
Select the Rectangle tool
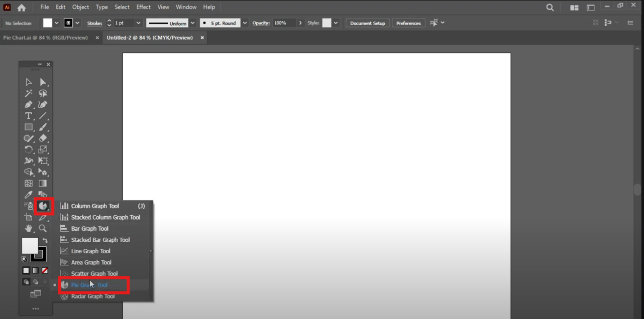point(29,127)
